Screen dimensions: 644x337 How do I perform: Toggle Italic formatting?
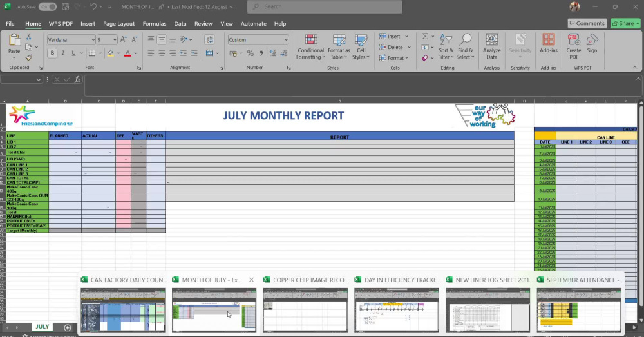(63, 53)
